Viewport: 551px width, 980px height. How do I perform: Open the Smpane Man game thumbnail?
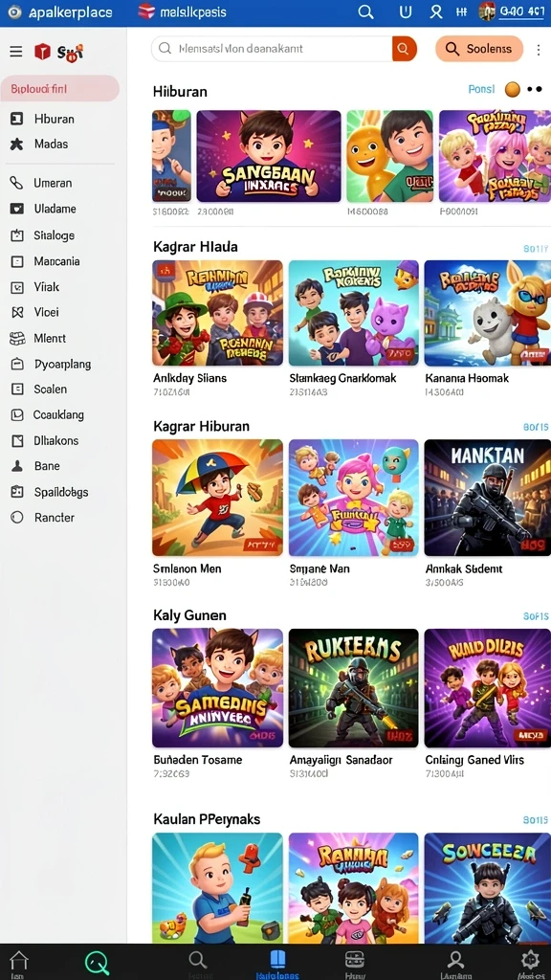pyautogui.click(x=354, y=498)
